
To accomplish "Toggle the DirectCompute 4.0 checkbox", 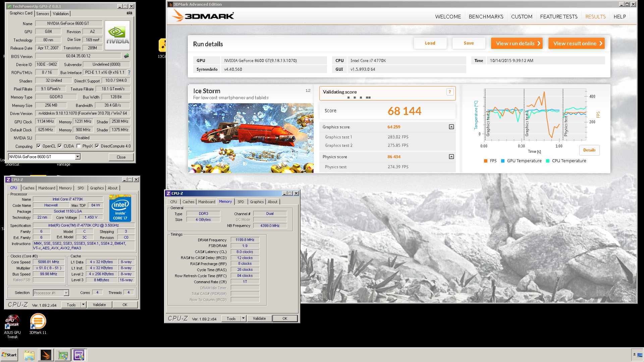I will (x=97, y=146).
